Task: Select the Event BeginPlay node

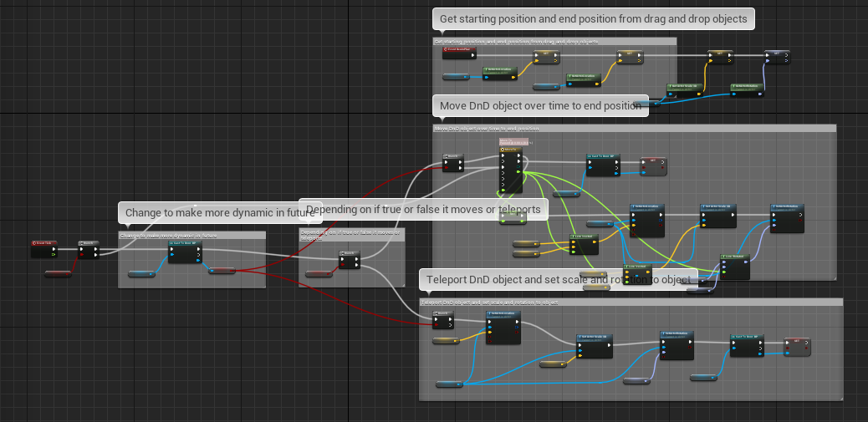Action: [x=459, y=53]
